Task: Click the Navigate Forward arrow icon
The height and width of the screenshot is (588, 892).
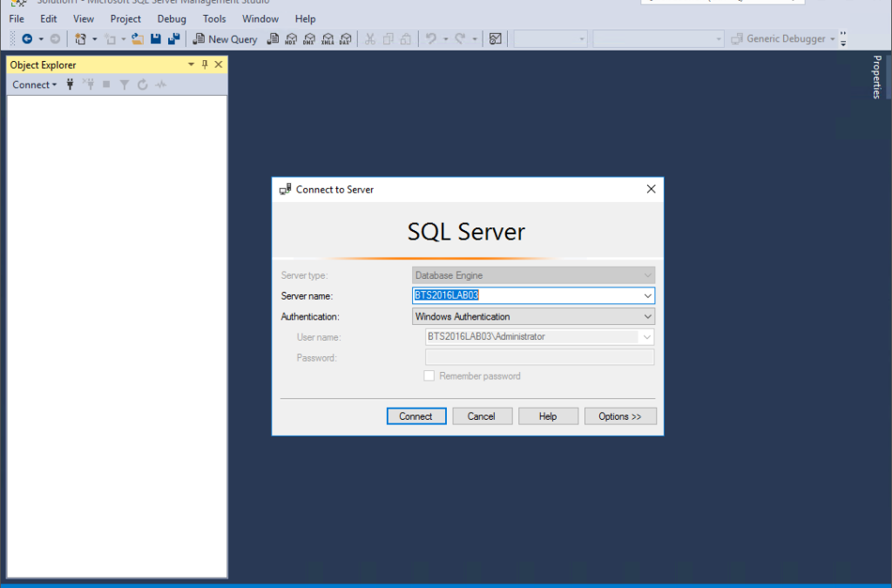Action: tap(55, 38)
